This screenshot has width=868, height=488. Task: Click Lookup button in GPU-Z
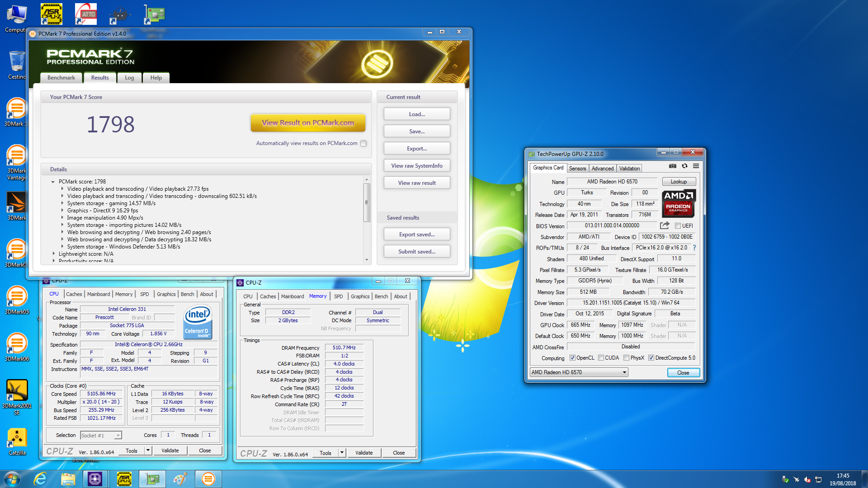679,182
